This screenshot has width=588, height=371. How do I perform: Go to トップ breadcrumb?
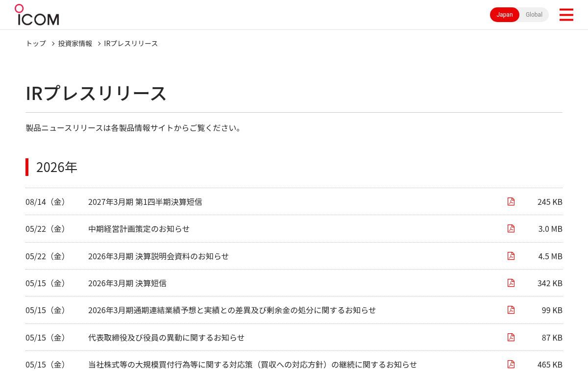(36, 43)
